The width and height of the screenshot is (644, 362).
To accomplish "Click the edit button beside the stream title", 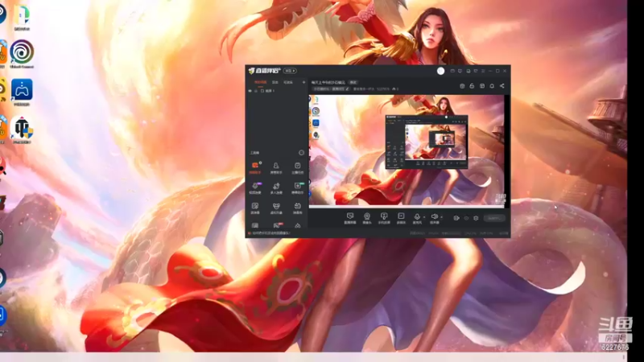I will pyautogui.click(x=353, y=83).
